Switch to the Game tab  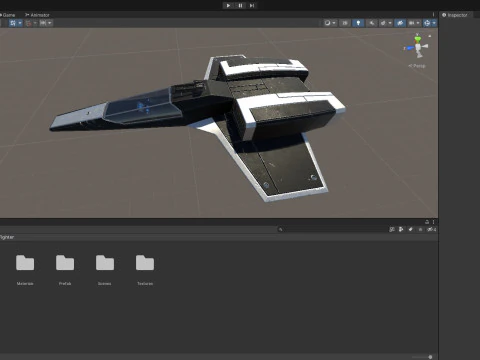point(8,15)
